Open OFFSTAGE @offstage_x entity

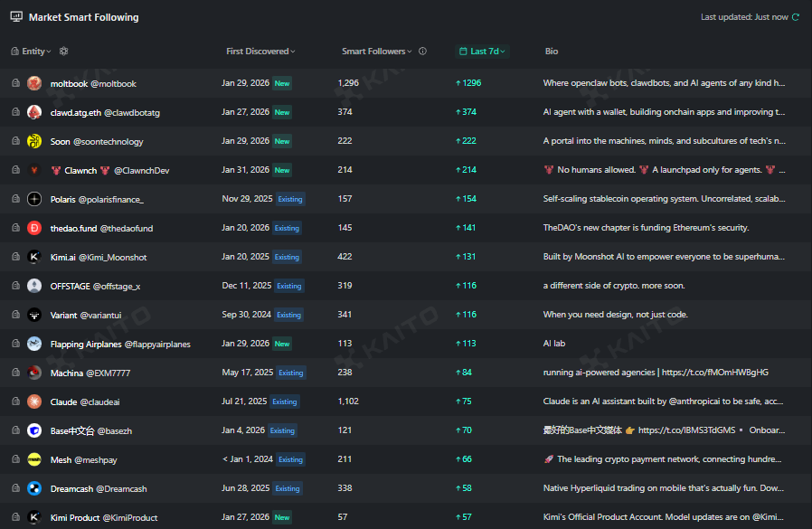tap(95, 286)
